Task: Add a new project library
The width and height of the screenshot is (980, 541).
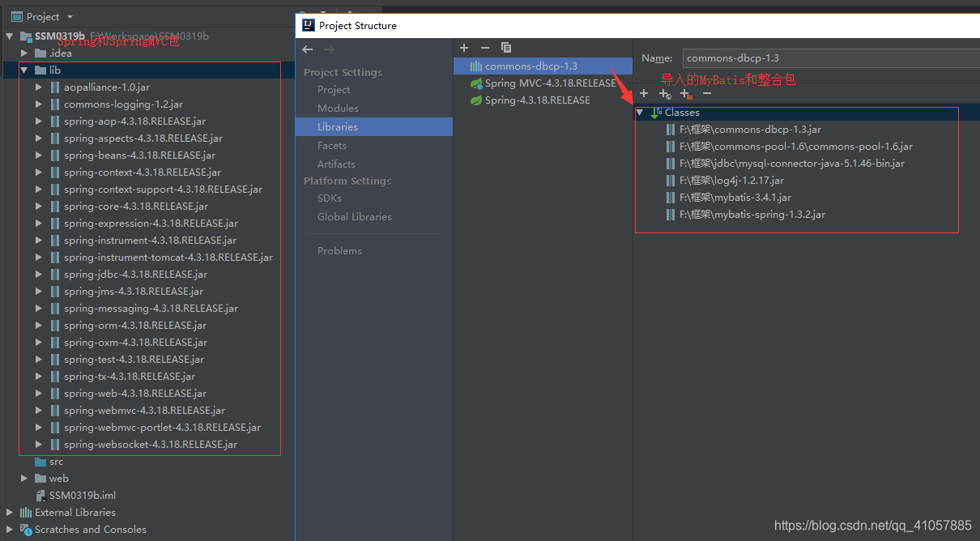Action: click(464, 48)
